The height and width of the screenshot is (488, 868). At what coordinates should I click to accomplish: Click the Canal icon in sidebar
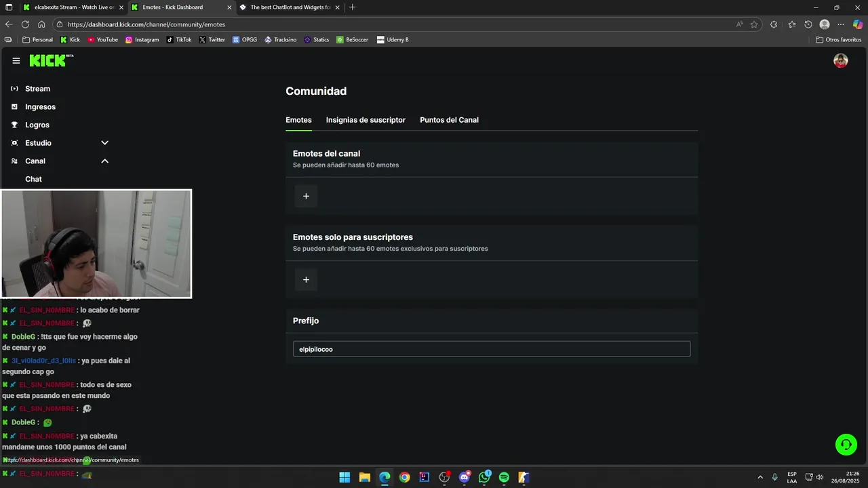tap(14, 161)
